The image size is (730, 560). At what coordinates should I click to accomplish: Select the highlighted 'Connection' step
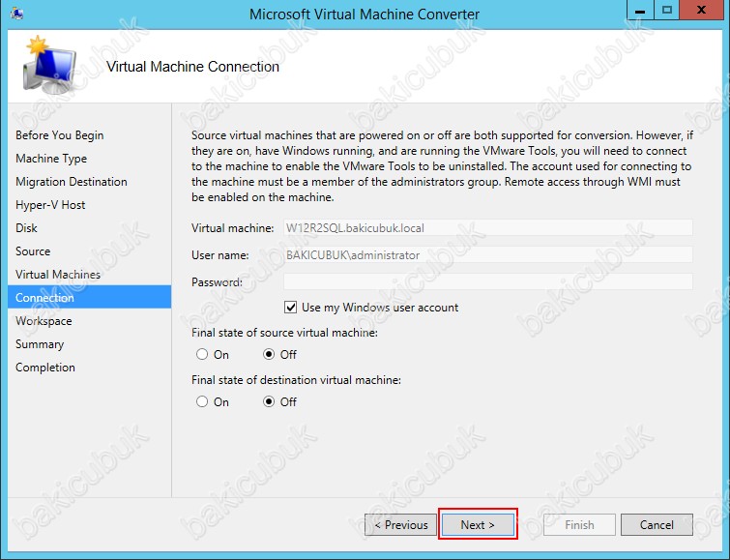[89, 297]
